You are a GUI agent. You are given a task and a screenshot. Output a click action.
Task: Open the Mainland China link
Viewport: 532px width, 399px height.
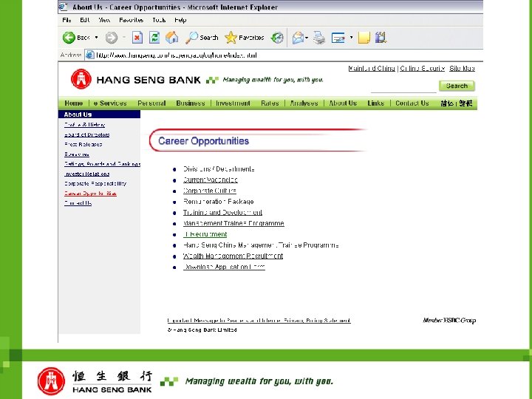click(372, 69)
